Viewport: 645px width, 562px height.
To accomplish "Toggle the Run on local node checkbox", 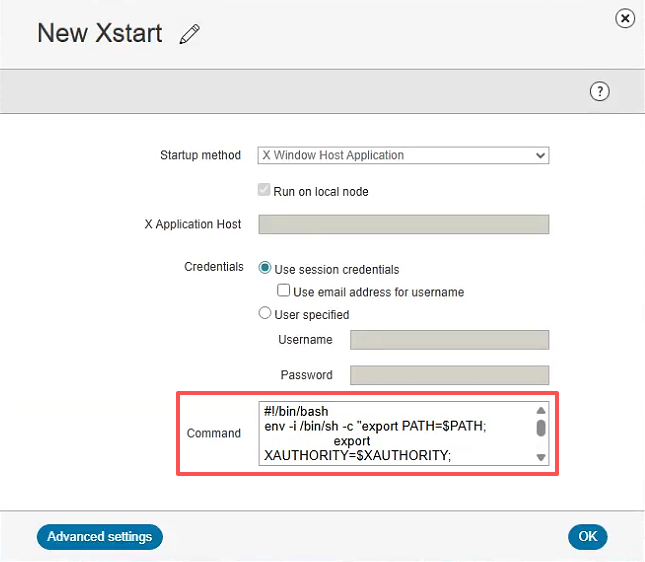I will click(265, 191).
